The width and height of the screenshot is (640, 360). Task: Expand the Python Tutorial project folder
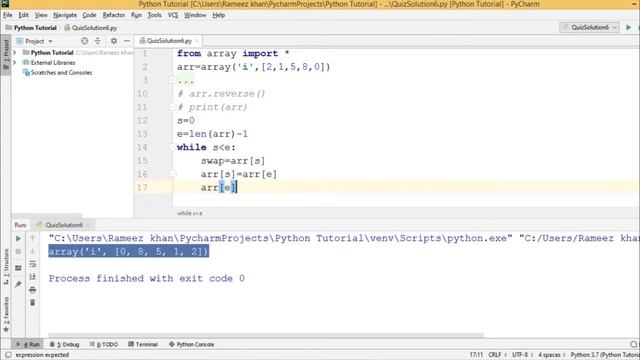coord(15,53)
